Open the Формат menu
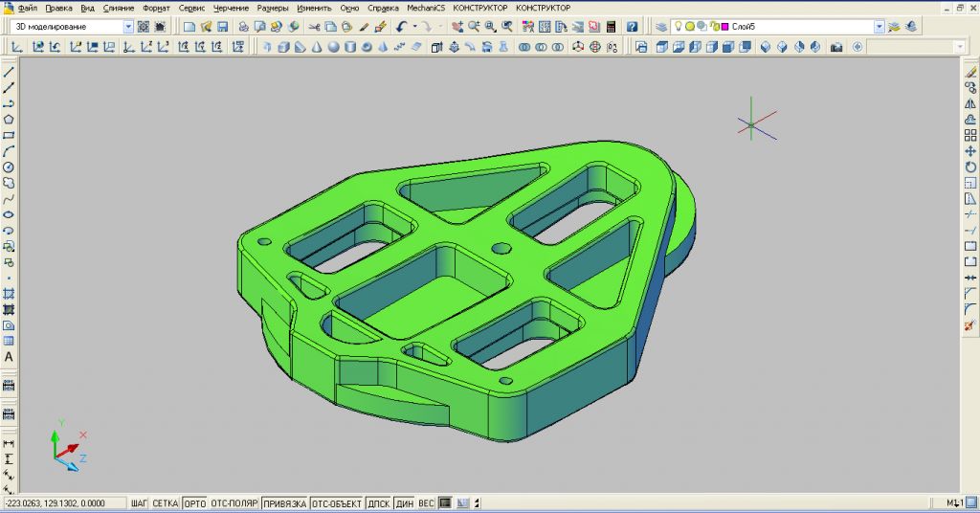Viewport: 980px width, 513px height. [x=156, y=8]
